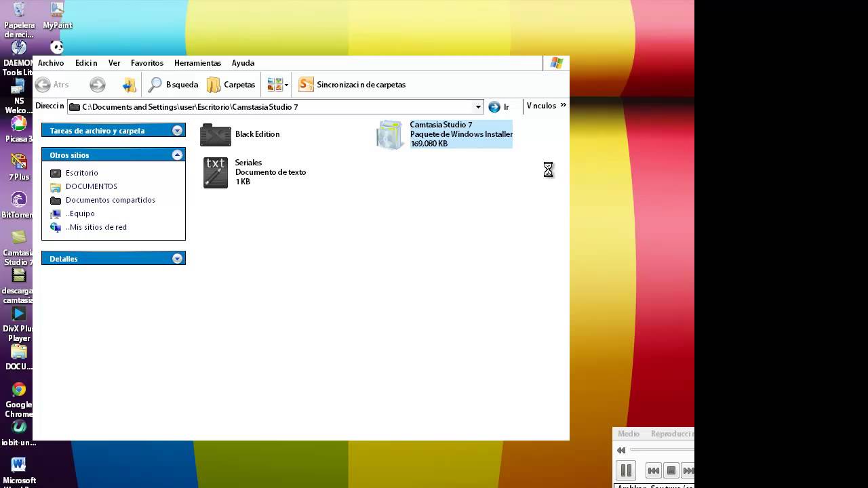Pause playback in the media player

626,470
